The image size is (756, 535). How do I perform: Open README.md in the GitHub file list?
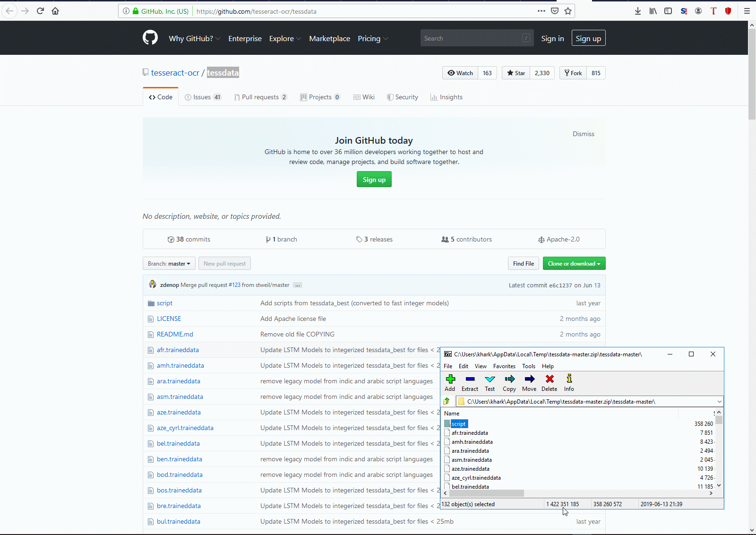(175, 334)
